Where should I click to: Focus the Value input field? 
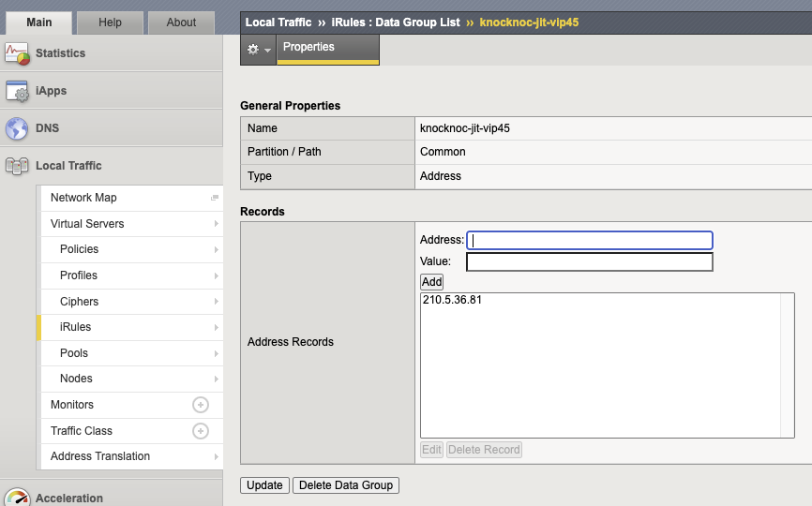click(590, 261)
